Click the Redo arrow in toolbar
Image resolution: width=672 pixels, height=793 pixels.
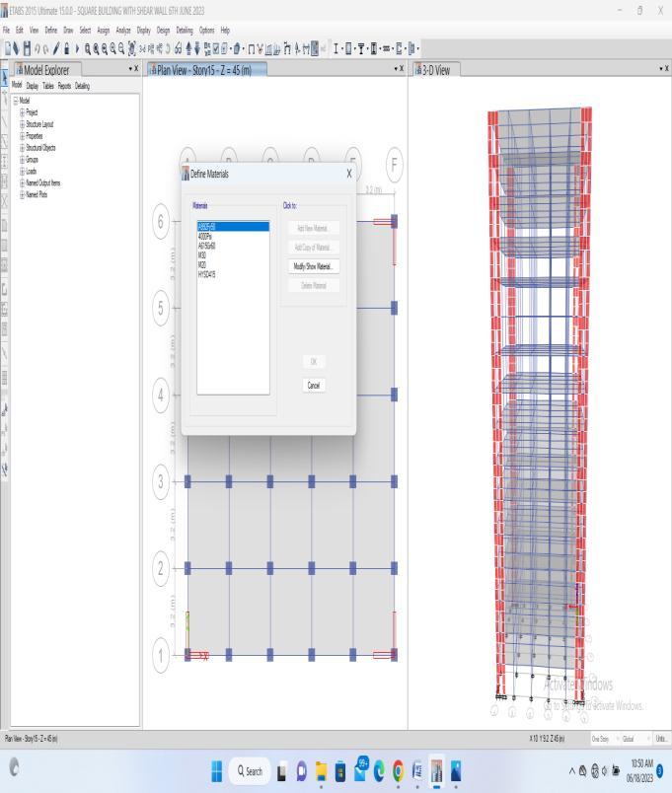46,48
